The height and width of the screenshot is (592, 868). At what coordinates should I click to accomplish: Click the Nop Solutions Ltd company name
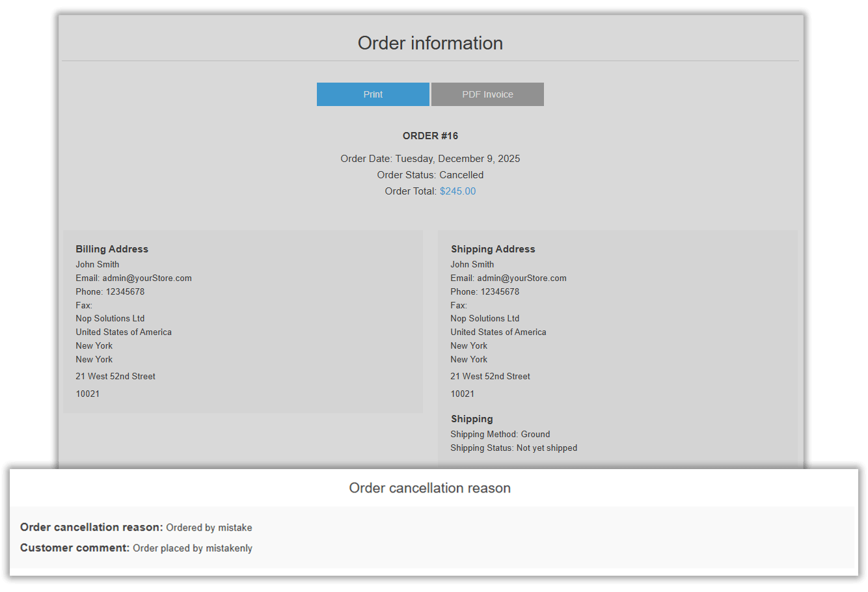point(110,318)
